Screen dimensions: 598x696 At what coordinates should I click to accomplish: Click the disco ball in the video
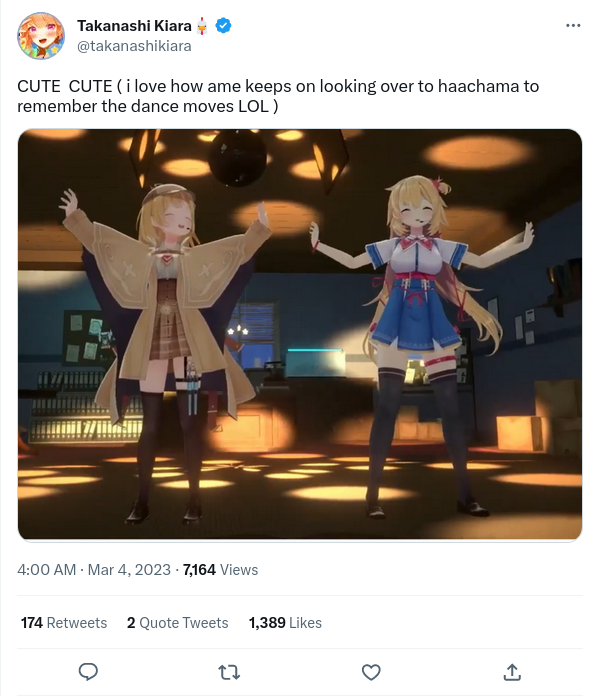238,158
